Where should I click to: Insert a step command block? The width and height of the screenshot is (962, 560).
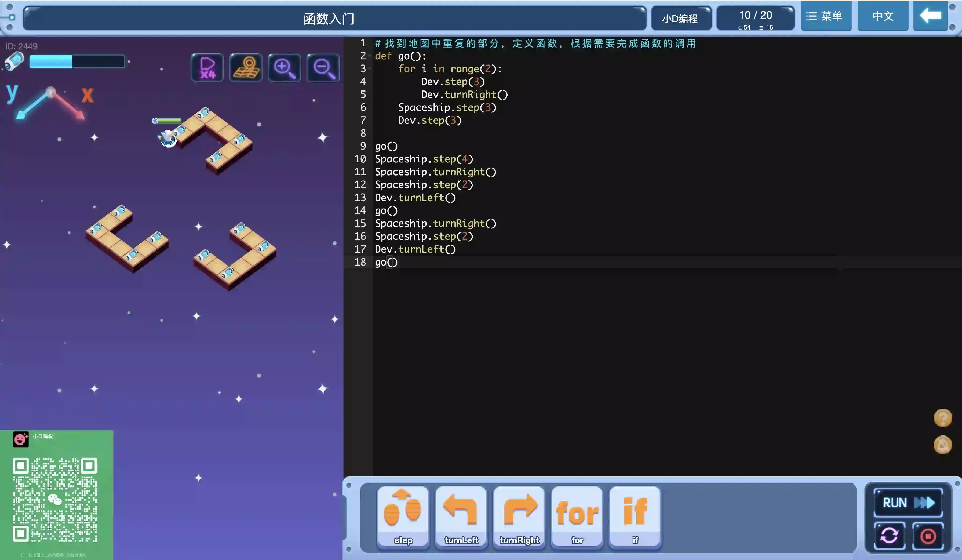pos(403,516)
